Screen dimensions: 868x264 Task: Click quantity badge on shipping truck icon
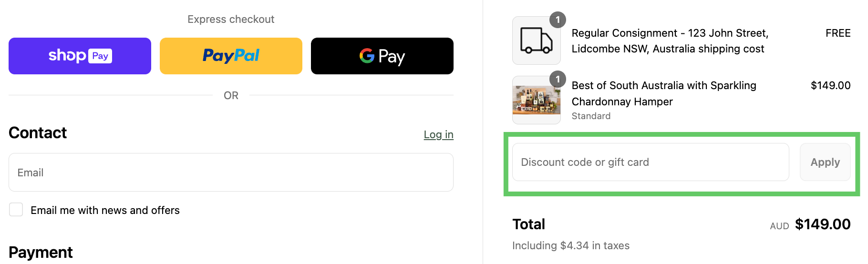558,20
